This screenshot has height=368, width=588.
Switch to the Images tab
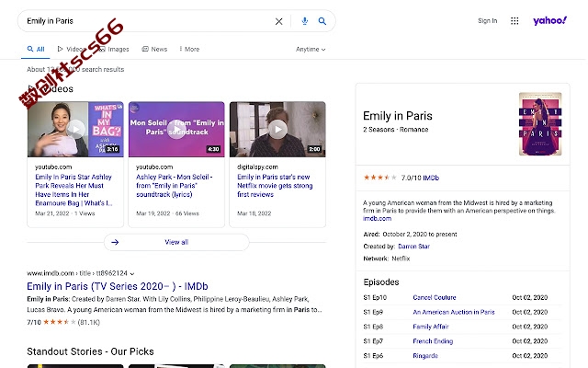(x=114, y=49)
